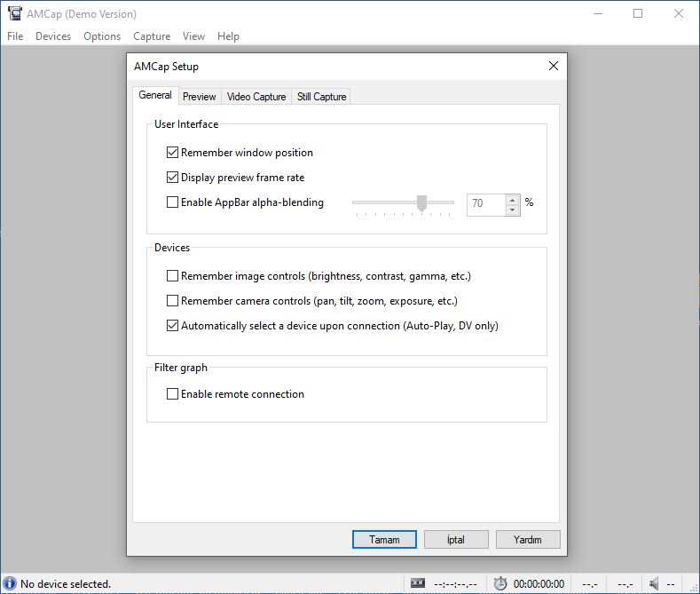Click the 00:00:00:00 elapsed time readout
Image resolution: width=700 pixels, height=594 pixels.
(539, 583)
